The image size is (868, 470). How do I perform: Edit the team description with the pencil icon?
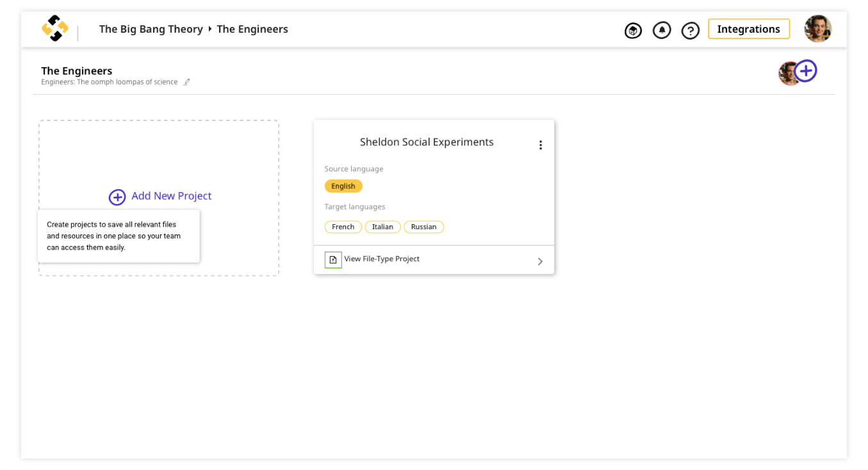tap(186, 82)
